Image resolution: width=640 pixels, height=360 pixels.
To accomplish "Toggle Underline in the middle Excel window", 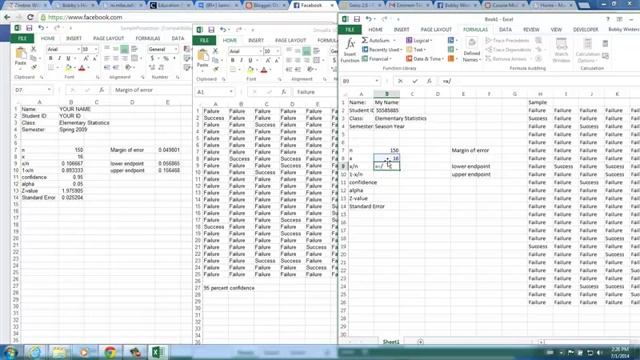I will [250, 60].
